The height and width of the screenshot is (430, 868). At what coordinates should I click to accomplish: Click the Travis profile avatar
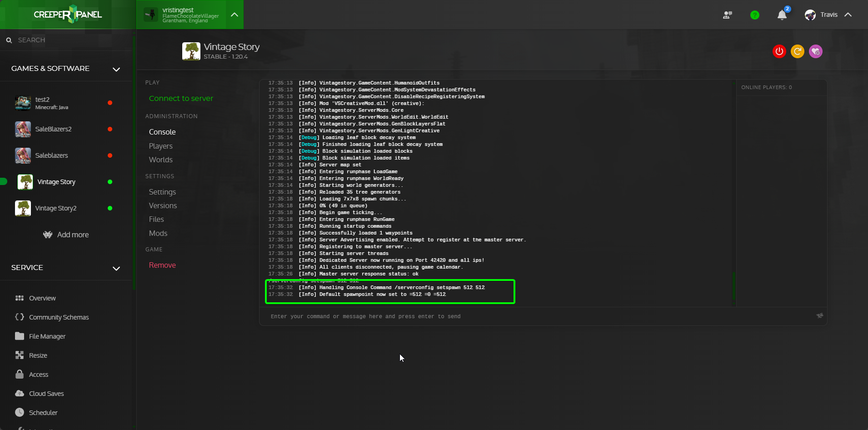pos(810,15)
